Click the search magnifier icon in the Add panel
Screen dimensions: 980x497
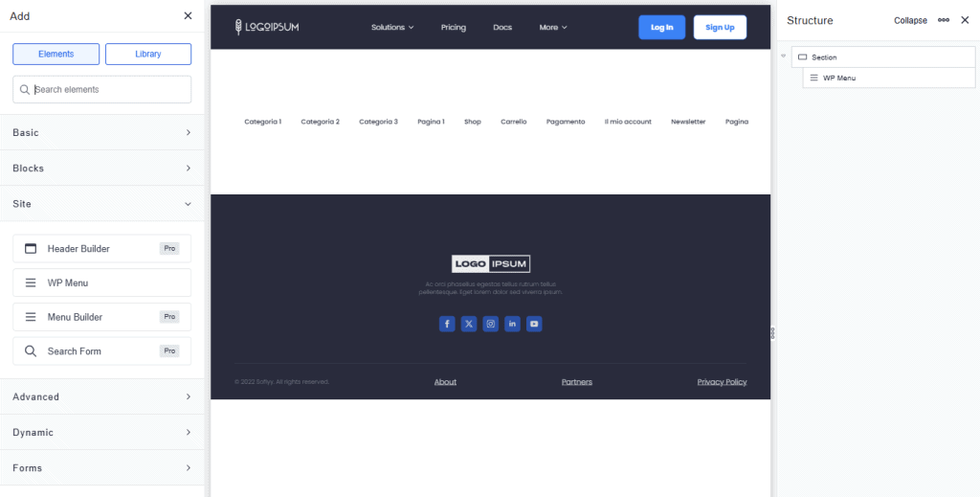[24, 89]
